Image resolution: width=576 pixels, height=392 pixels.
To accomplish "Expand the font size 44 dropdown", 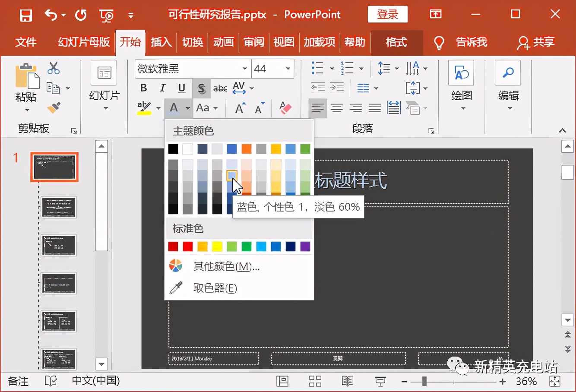I will [288, 69].
